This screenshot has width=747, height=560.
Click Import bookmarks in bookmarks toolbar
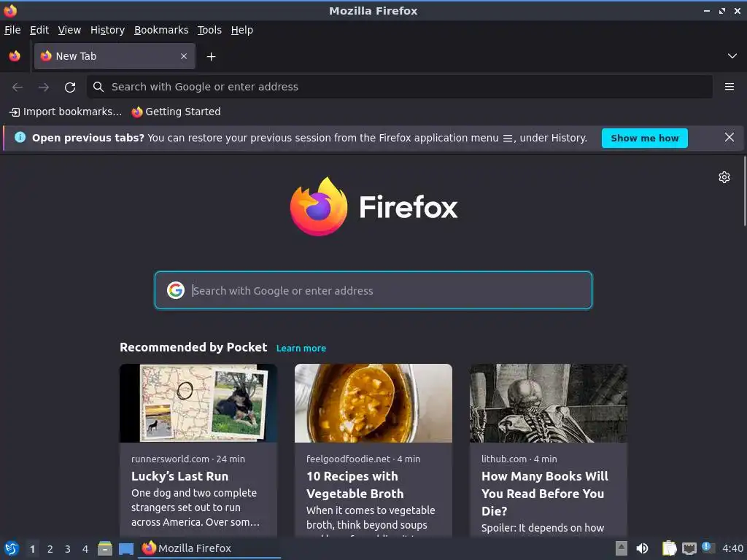[66, 112]
